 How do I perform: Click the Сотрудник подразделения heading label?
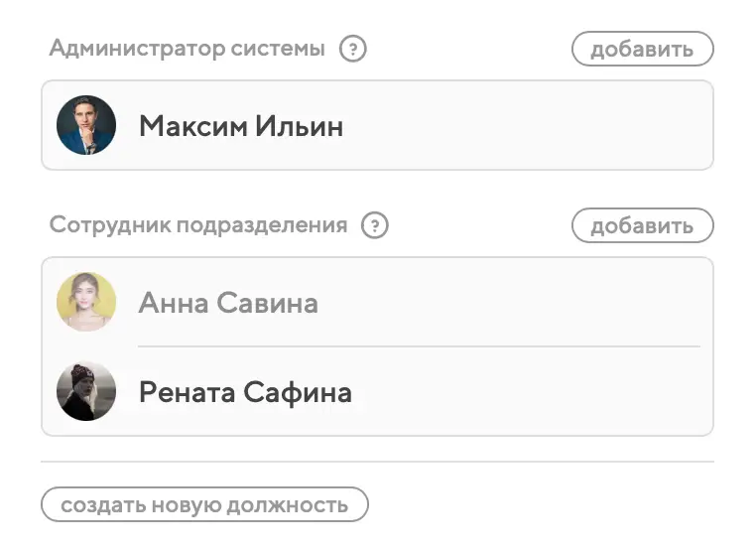[x=198, y=225]
